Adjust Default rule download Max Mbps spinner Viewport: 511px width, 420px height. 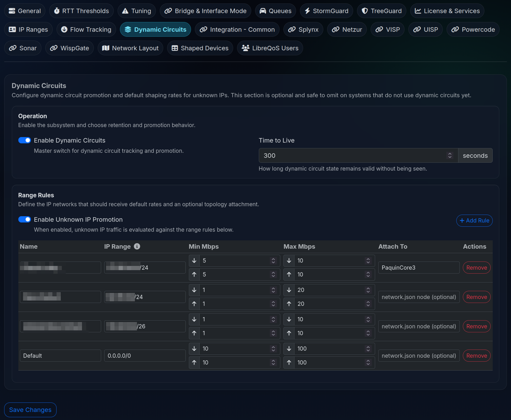pos(368,349)
